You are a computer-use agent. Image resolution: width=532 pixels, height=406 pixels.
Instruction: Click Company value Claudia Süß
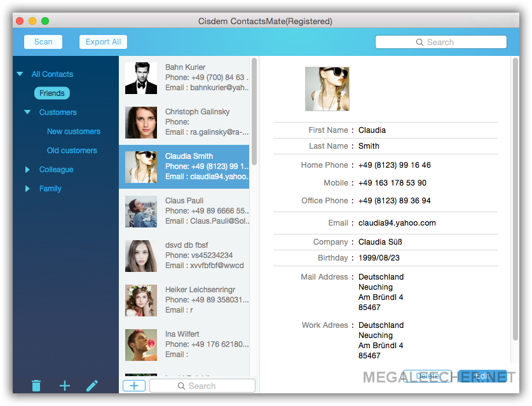[380, 242]
